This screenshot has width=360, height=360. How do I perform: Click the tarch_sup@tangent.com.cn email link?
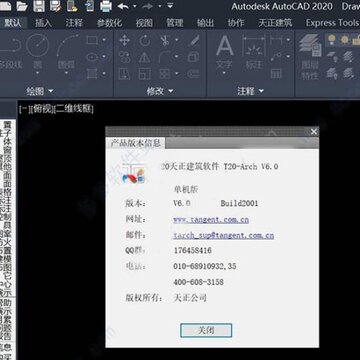224,235
